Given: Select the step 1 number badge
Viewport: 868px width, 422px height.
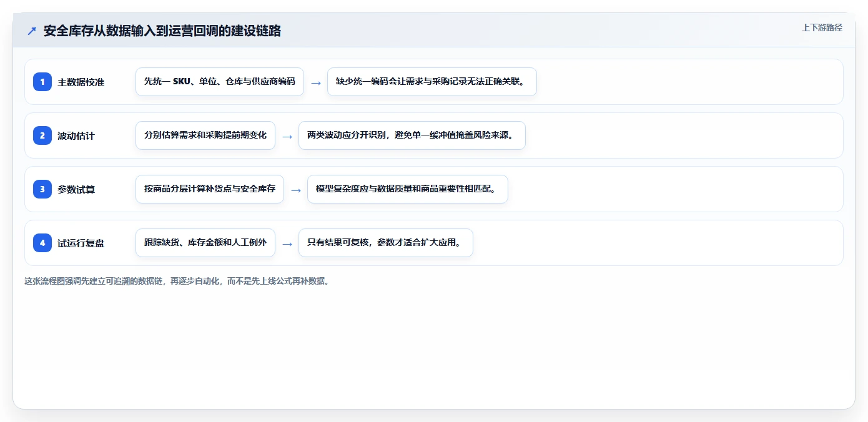Looking at the screenshot, I should point(42,82).
